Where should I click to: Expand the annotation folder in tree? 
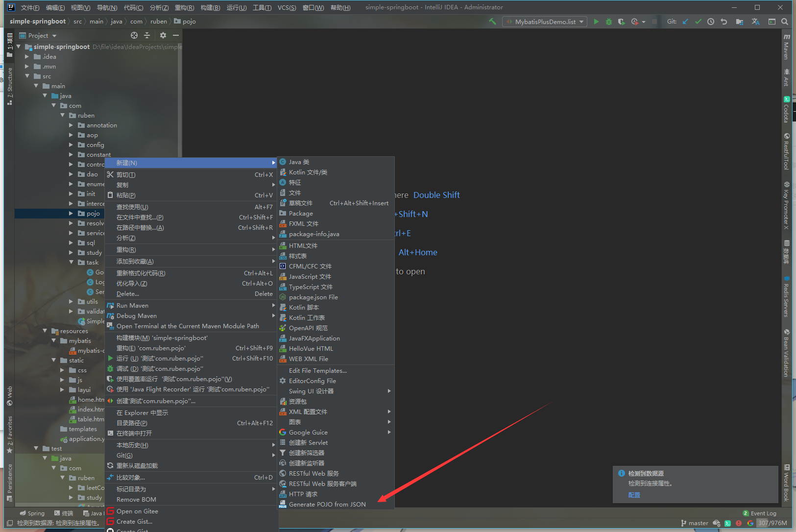(x=71, y=125)
